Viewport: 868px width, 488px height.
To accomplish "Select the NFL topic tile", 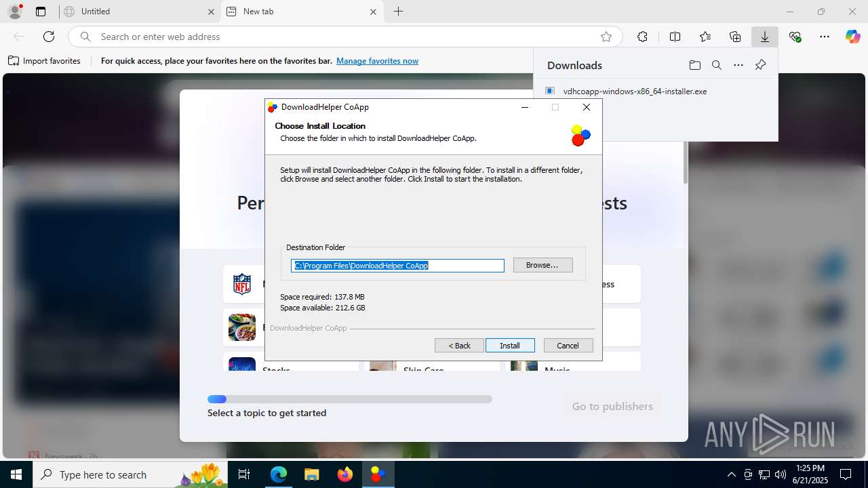I will (244, 284).
